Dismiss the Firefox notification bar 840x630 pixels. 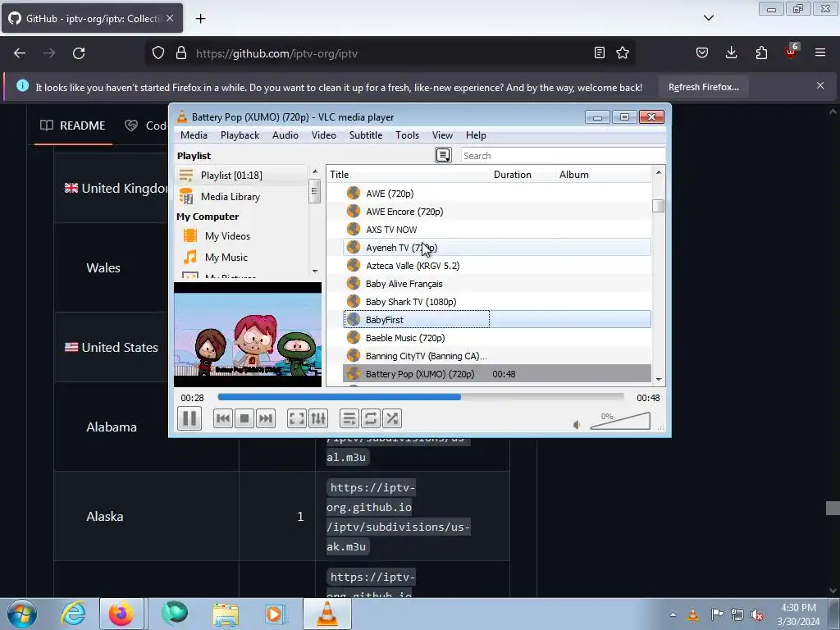tap(820, 85)
